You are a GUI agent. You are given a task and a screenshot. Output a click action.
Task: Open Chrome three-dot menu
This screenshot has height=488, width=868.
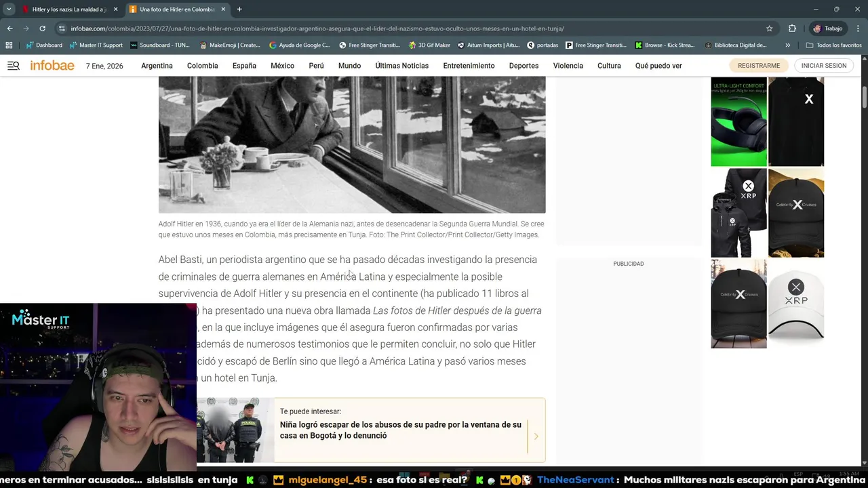857,28
